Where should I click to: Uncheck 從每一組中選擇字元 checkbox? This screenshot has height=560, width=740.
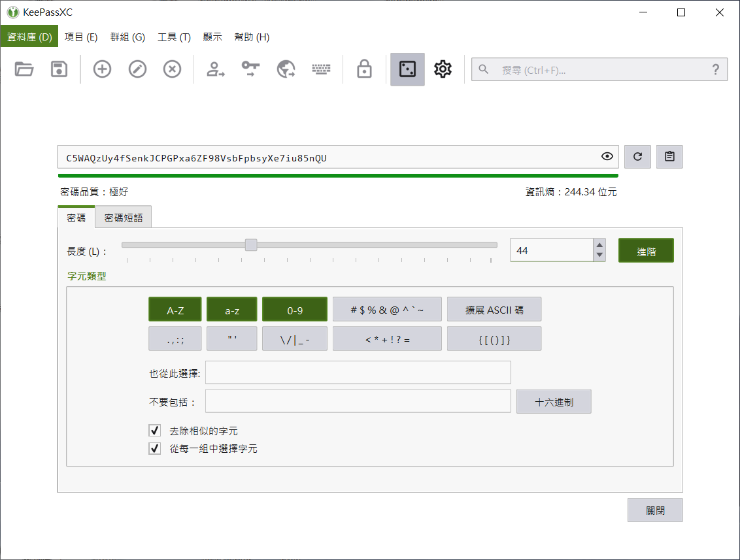[155, 448]
